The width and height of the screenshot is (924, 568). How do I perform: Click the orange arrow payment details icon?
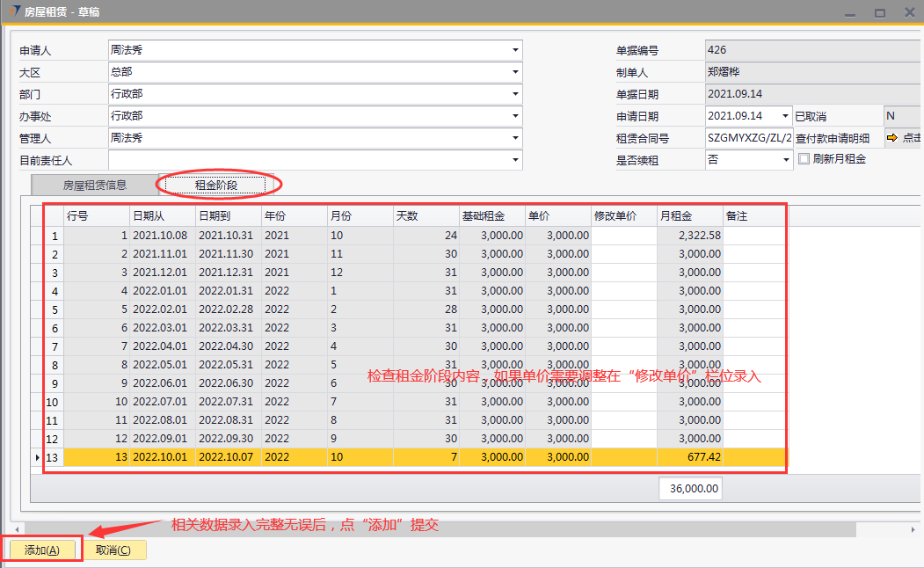(x=891, y=138)
